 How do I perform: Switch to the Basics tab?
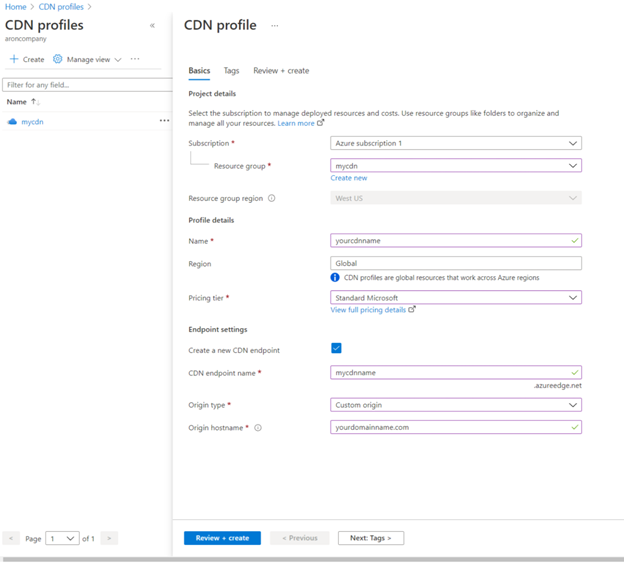pos(199,71)
